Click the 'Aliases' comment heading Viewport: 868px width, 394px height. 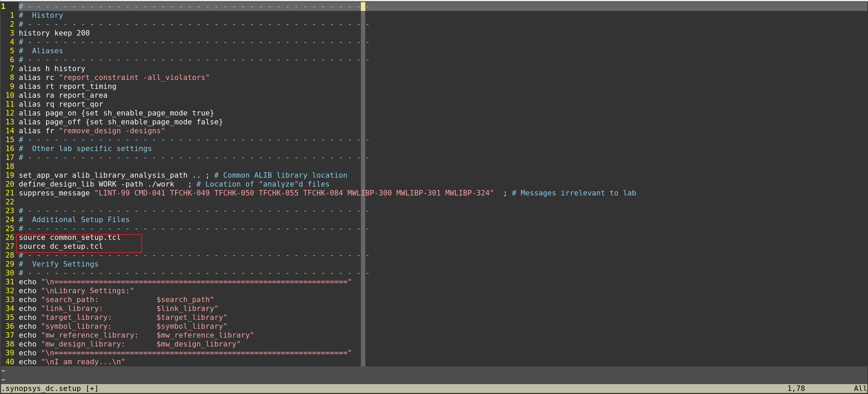(48, 51)
